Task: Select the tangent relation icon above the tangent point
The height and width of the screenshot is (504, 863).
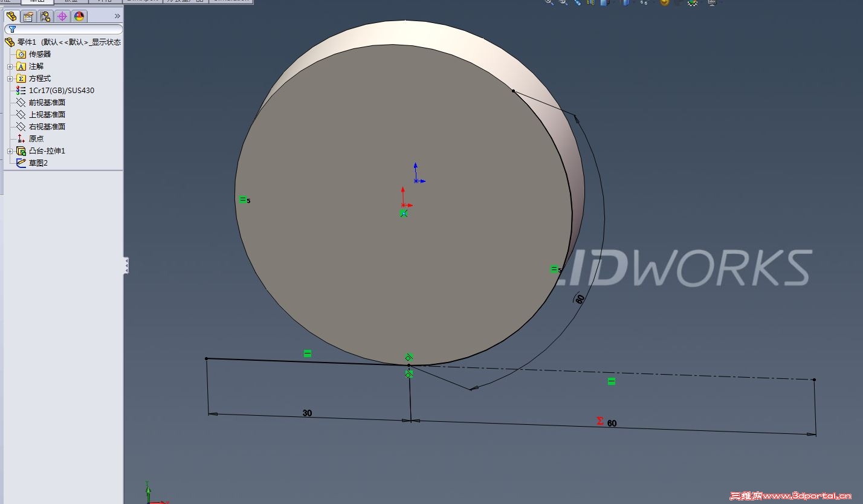Action: 409,357
